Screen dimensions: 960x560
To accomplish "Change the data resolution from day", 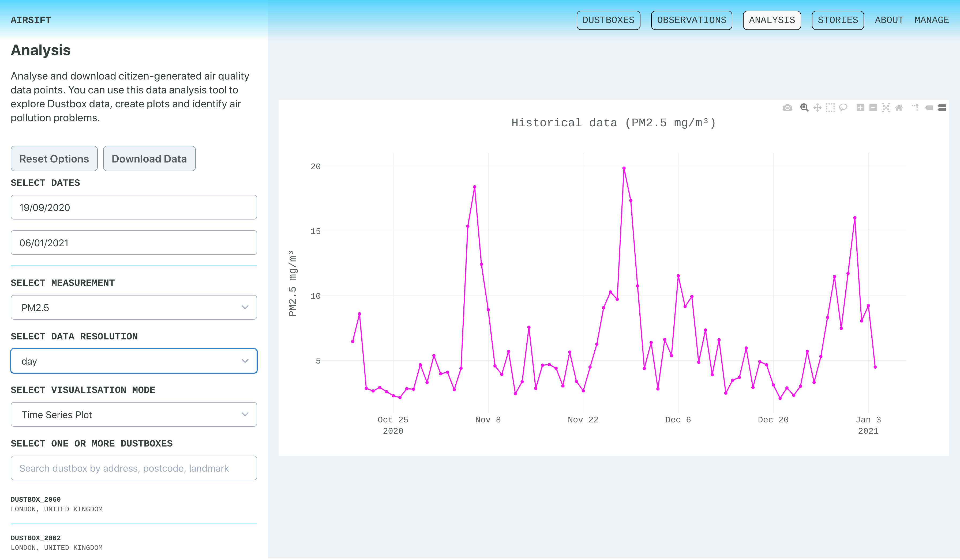I will 134,361.
